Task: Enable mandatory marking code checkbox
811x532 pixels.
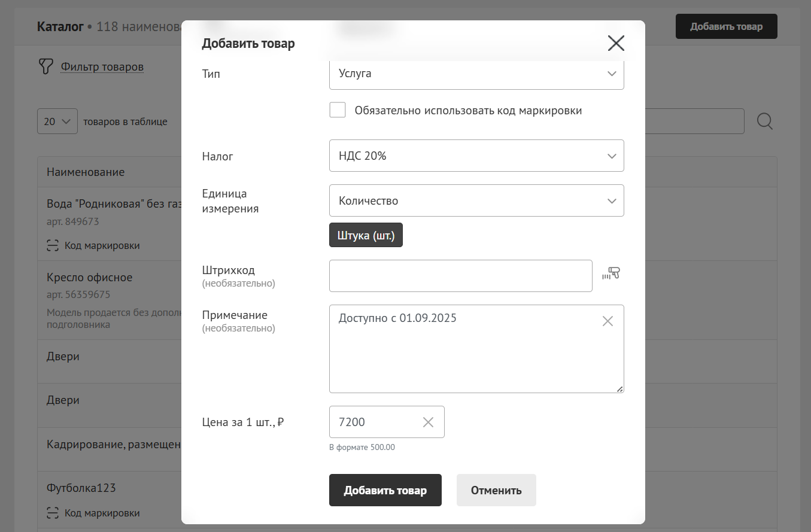Action: tap(338, 110)
